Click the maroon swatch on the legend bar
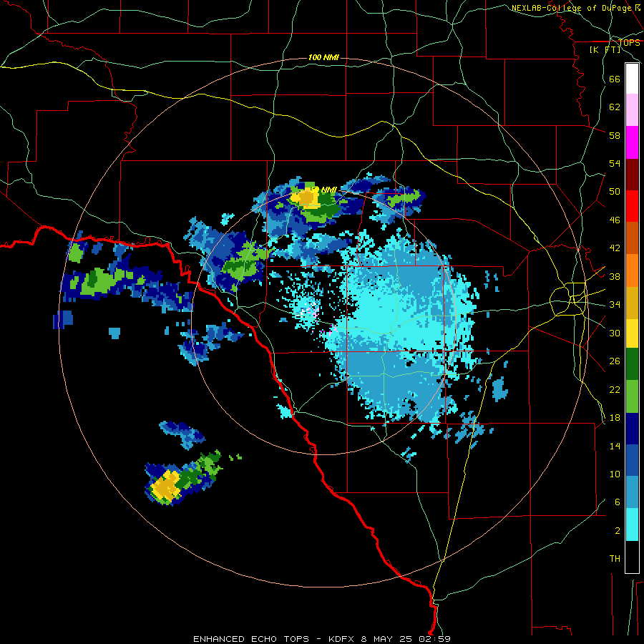Screen dimensions: 644x644 click(632, 175)
